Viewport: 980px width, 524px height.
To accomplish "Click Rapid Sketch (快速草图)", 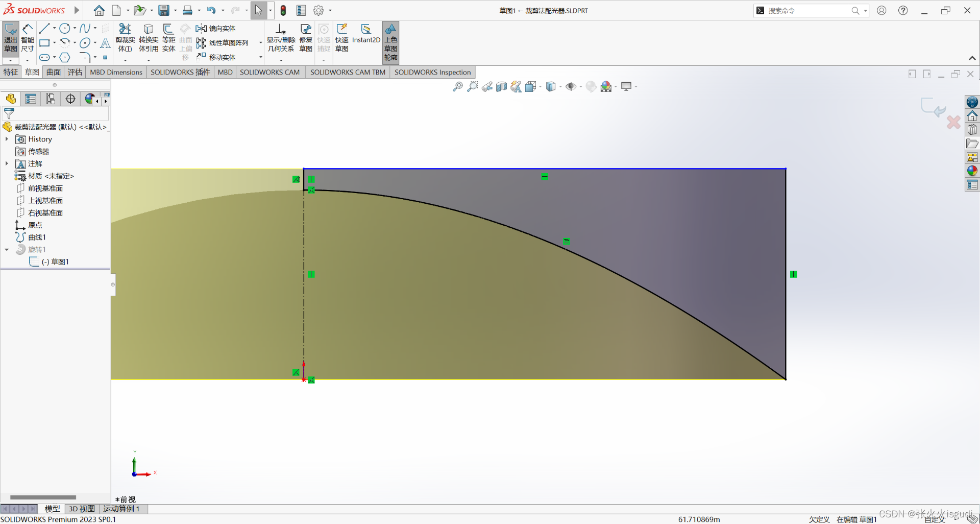I will 342,38.
